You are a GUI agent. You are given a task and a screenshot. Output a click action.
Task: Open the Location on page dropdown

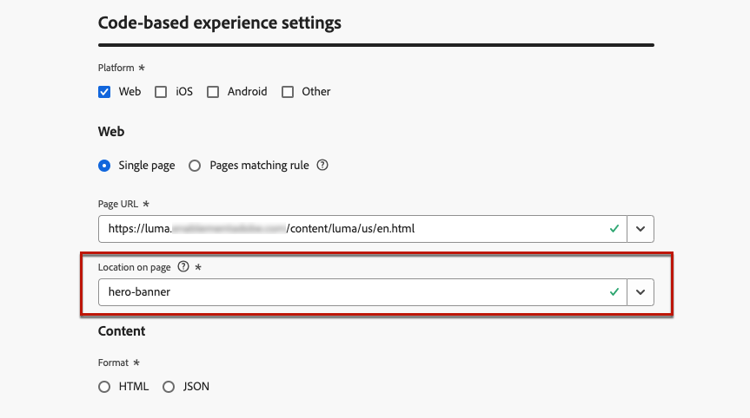[640, 292]
